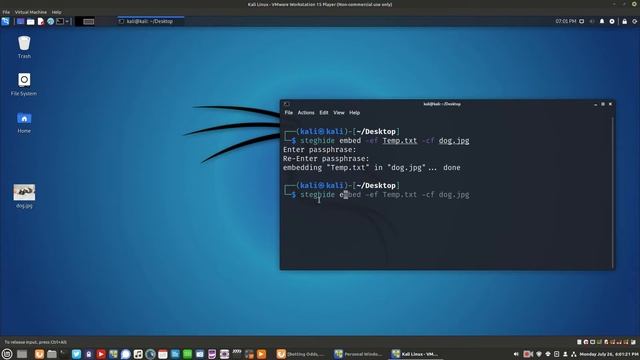Open the calendar taskbar icon
The width and height of the screenshot is (640, 360).
coord(162,354)
